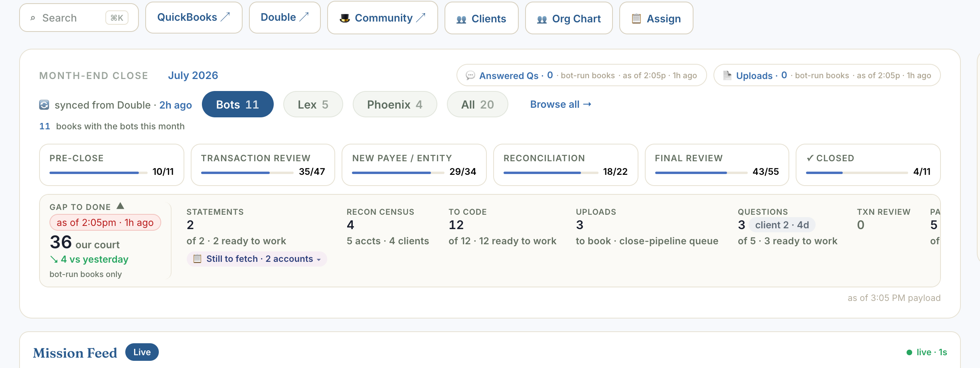
Task: Click the 4 vs yesterday text
Action: (x=95, y=259)
